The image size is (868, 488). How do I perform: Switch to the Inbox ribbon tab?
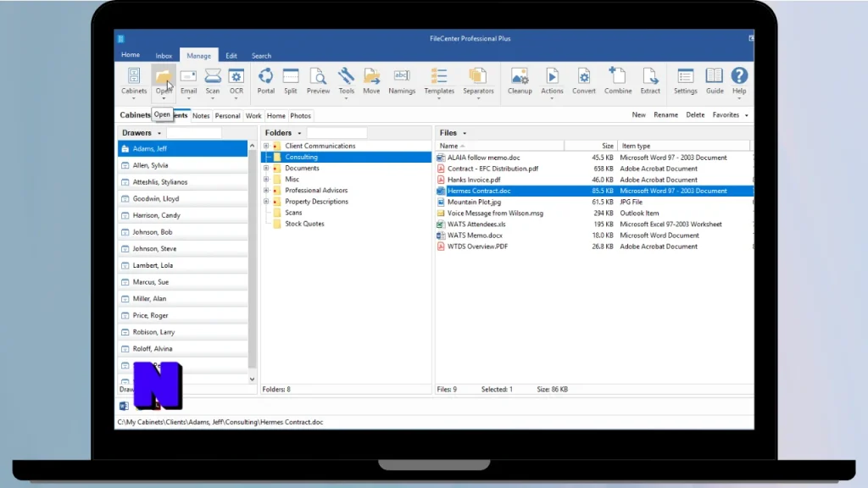(164, 56)
